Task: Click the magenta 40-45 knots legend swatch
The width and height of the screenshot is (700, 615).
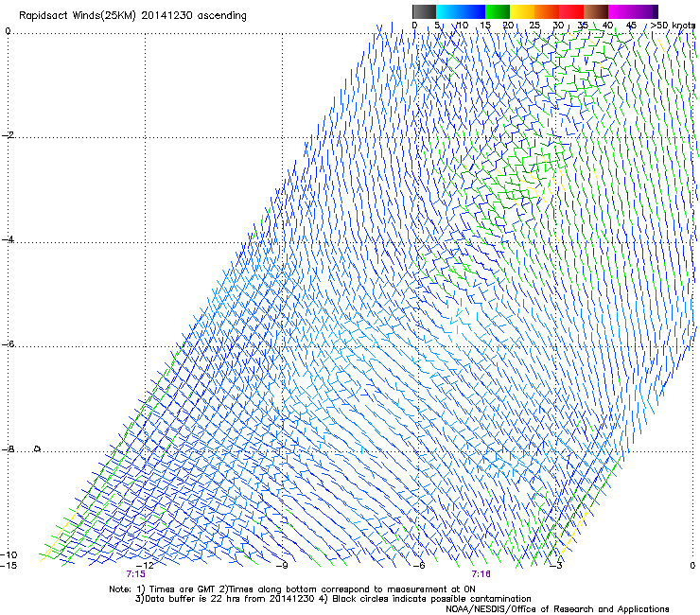Action: click(621, 11)
